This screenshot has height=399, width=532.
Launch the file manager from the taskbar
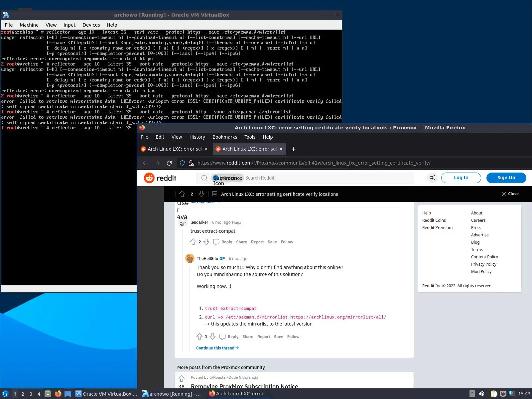tap(48, 394)
